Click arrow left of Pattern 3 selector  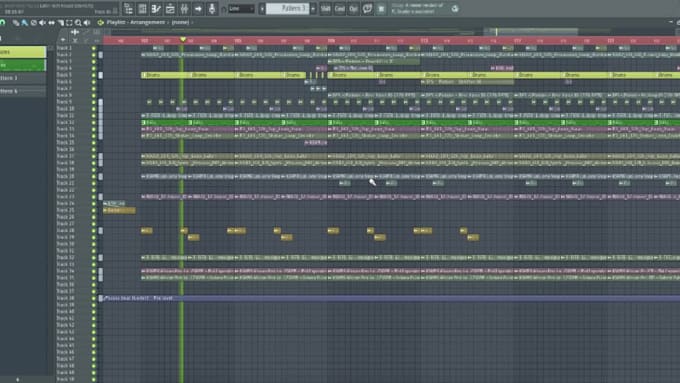(x=262, y=9)
